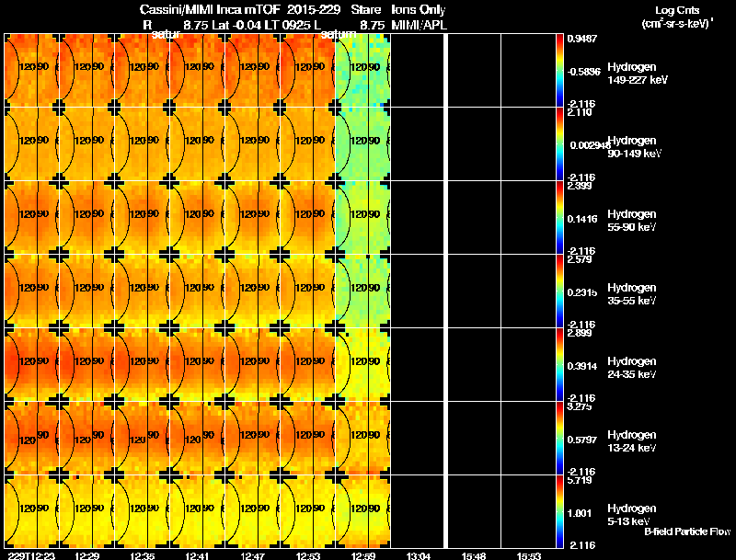The height and width of the screenshot is (560, 736).
Task: Select the 24-35 keV image at 12:23
Action: pos(31,365)
